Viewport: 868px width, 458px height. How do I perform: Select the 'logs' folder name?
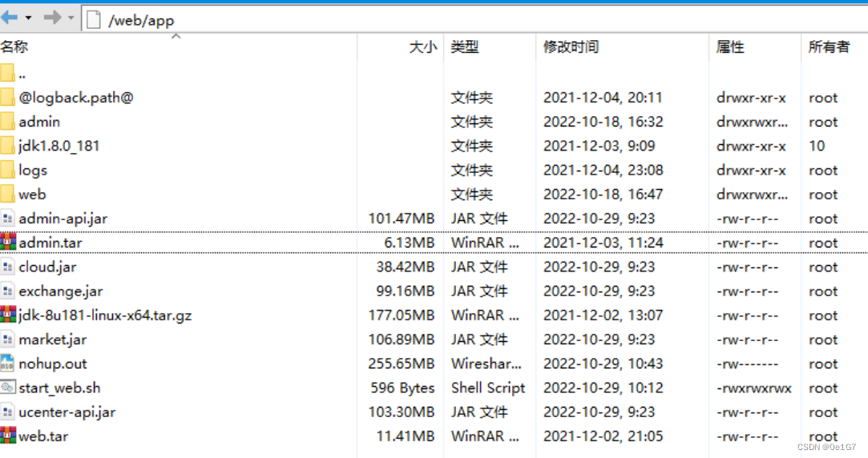(x=33, y=171)
